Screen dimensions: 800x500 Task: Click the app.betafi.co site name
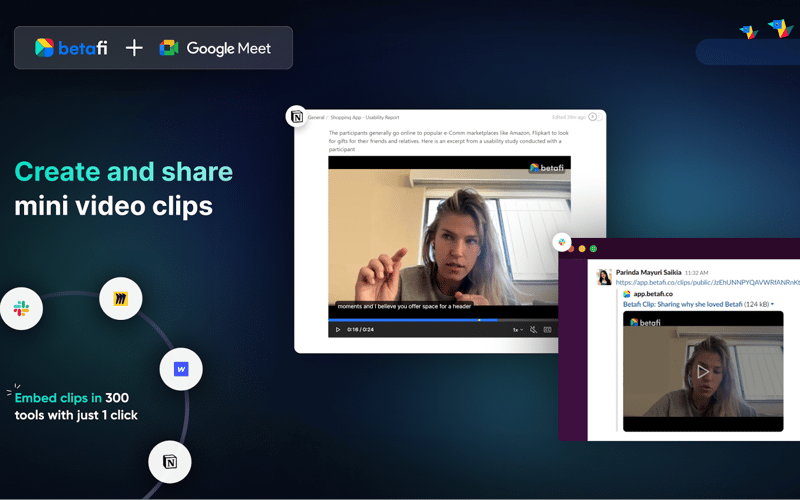[x=653, y=294]
